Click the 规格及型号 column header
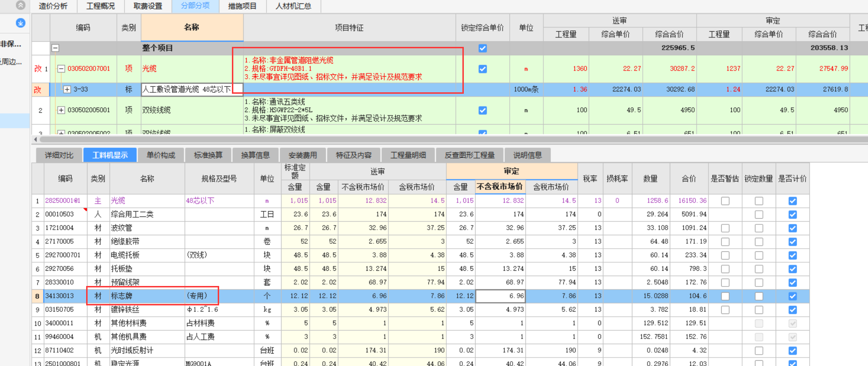Image resolution: width=868 pixels, height=366 pixels. [x=219, y=179]
